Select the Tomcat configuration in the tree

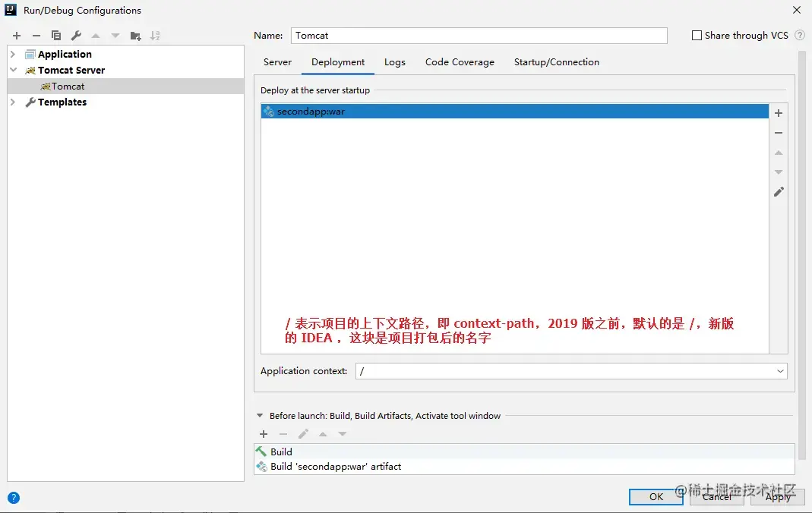coord(126,87)
